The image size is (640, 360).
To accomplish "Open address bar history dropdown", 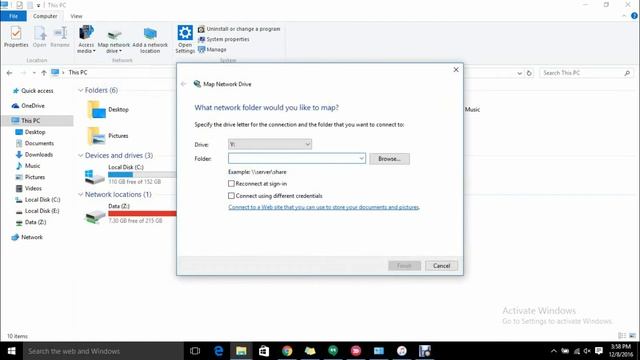I will pos(520,73).
